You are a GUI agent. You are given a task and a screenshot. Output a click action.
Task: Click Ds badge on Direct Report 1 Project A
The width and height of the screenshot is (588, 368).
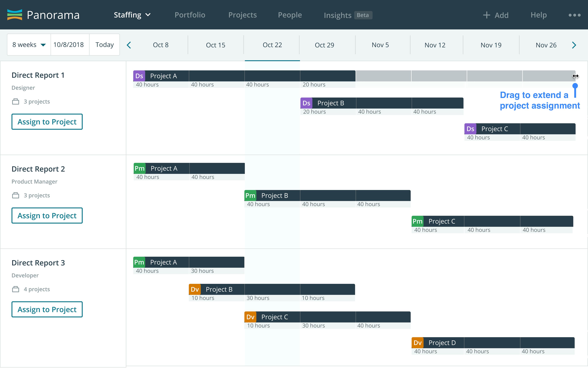[x=139, y=76]
